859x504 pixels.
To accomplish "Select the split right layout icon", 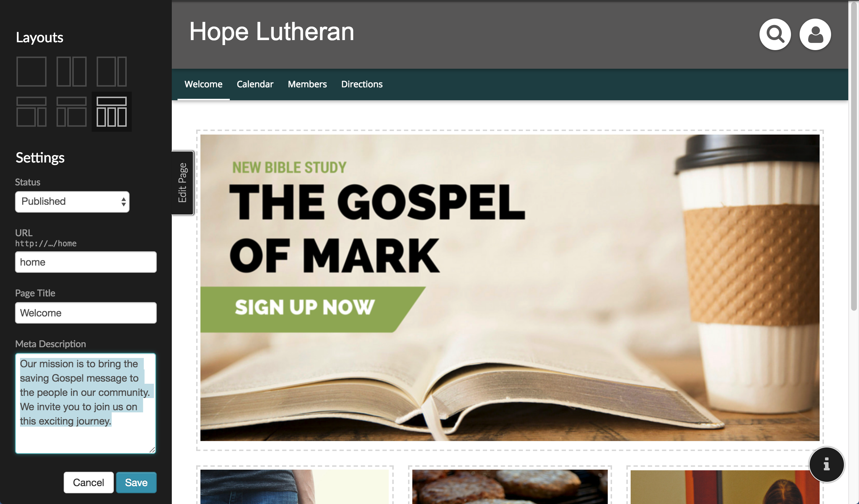I will coord(111,71).
